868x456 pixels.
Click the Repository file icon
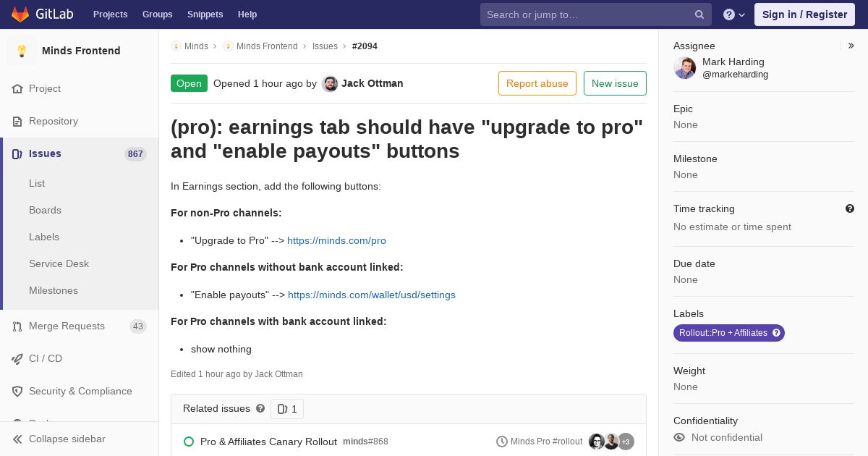pyautogui.click(x=17, y=122)
